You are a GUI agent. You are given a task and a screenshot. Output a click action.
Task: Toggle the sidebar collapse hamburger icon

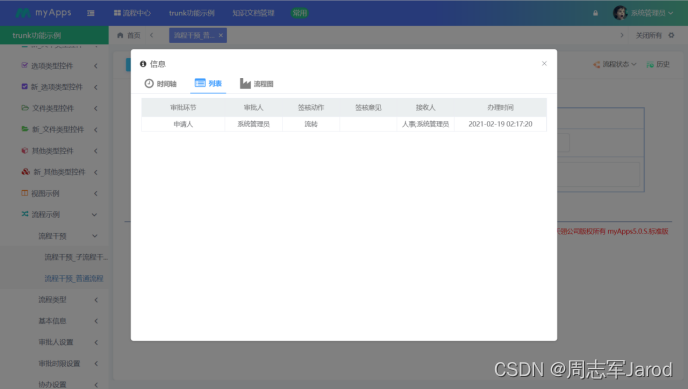pos(91,13)
